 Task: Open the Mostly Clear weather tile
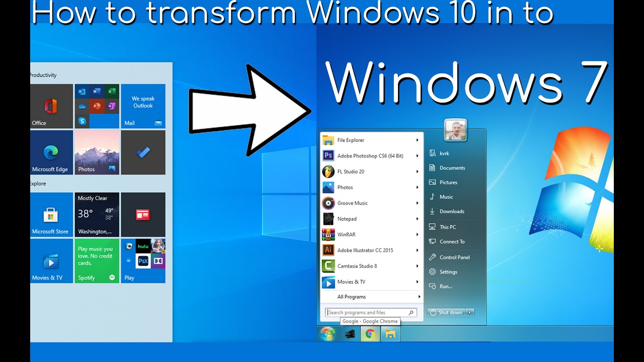tap(97, 215)
